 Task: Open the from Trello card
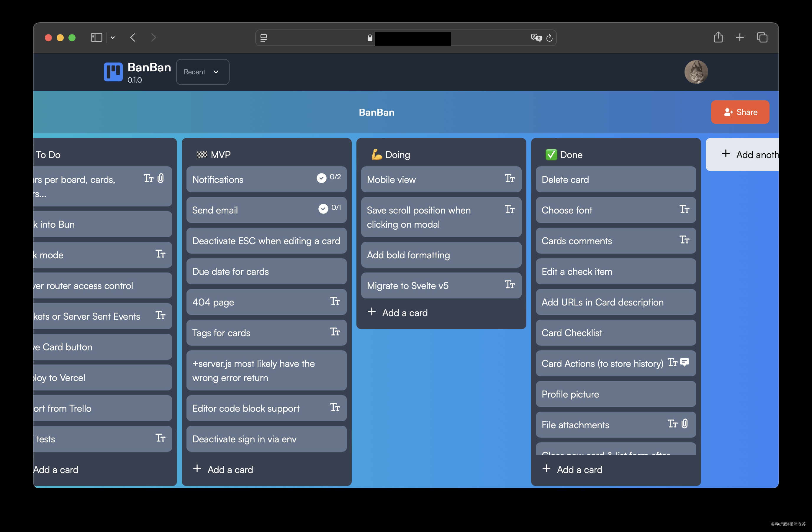103,408
